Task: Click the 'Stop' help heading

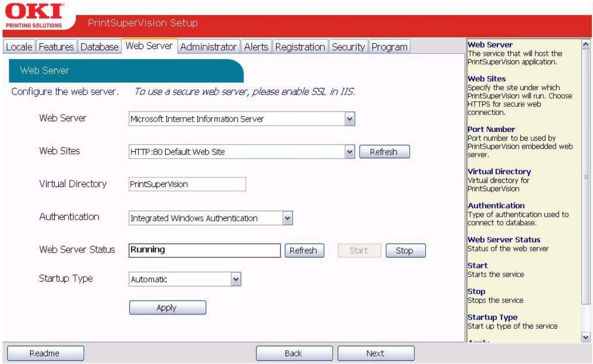Action: click(x=476, y=291)
